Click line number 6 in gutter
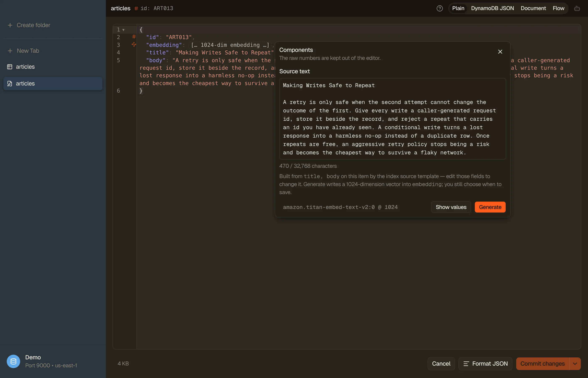 pyautogui.click(x=118, y=91)
